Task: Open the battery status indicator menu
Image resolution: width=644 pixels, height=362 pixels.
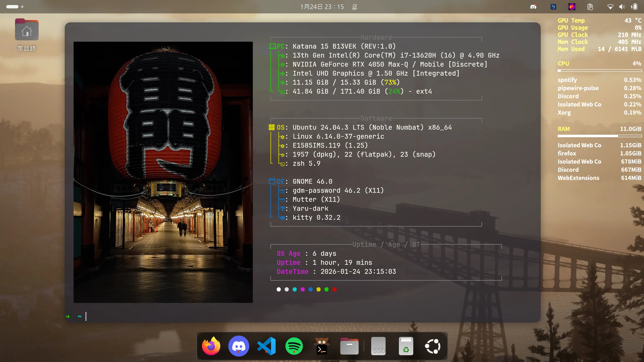Action: (634, 7)
